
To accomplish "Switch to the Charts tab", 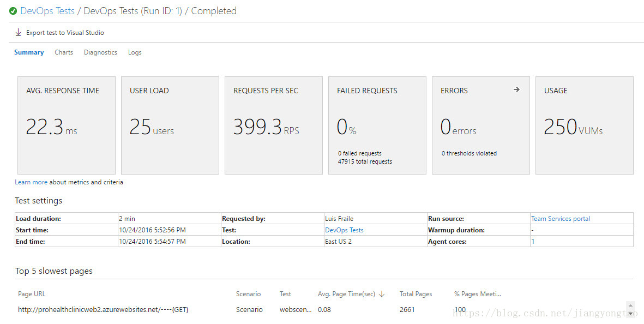I will tap(64, 52).
